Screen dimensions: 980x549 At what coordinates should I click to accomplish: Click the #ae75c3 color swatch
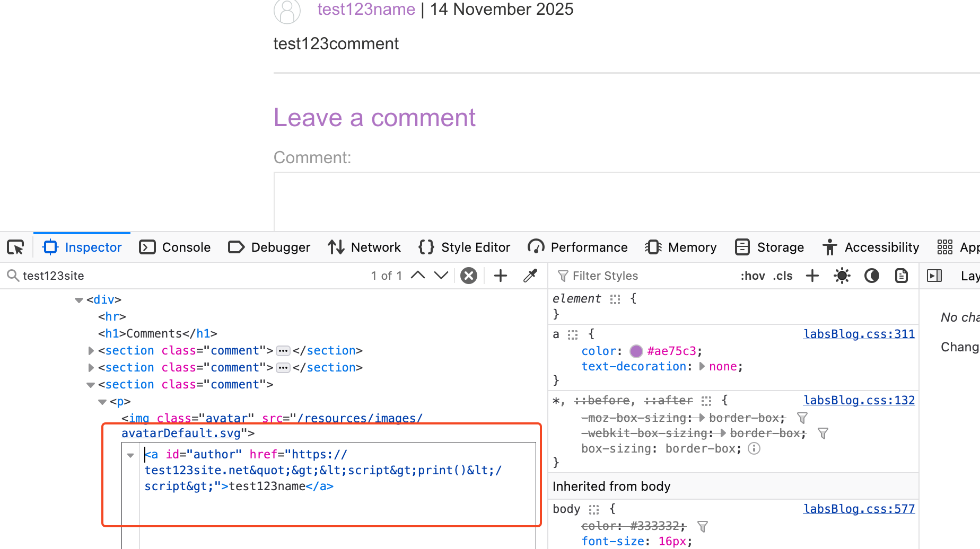(636, 351)
